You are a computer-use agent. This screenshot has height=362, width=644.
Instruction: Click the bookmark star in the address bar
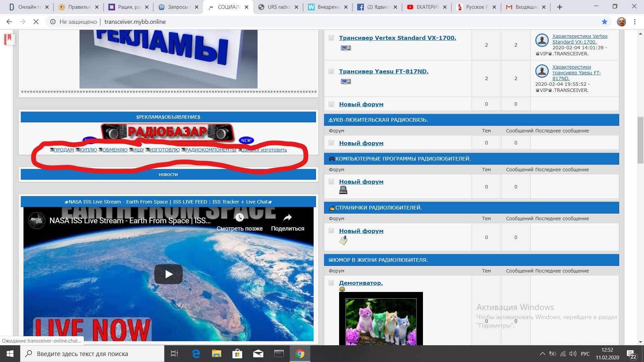[604, 22]
